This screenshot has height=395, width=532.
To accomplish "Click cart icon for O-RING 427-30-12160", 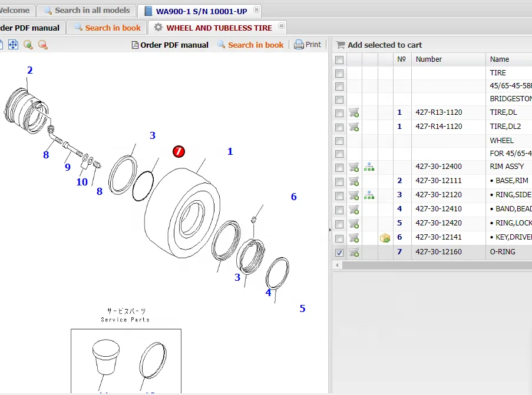I will point(354,252).
